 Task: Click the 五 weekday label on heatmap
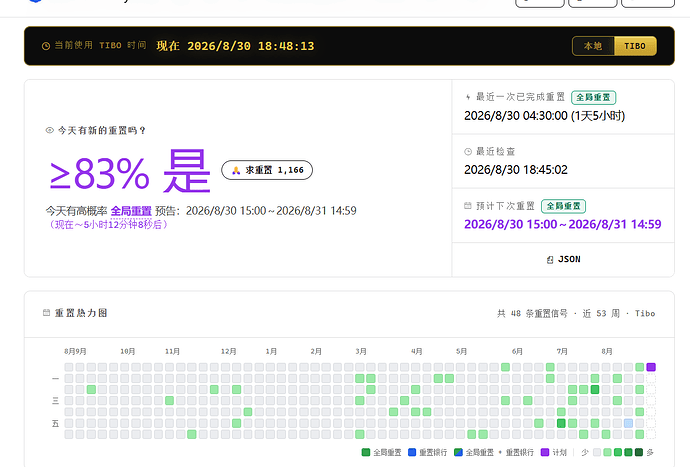[55, 423]
